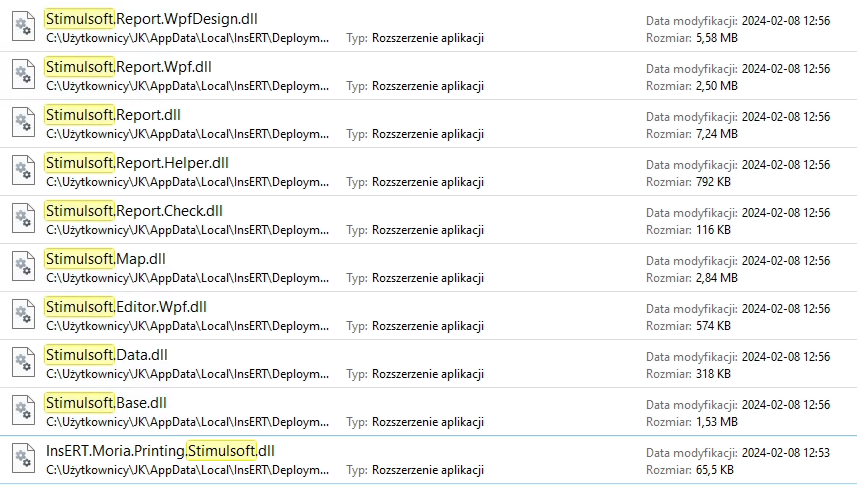Select file name Stimulsoft.Map.dll

pyautogui.click(x=105, y=260)
